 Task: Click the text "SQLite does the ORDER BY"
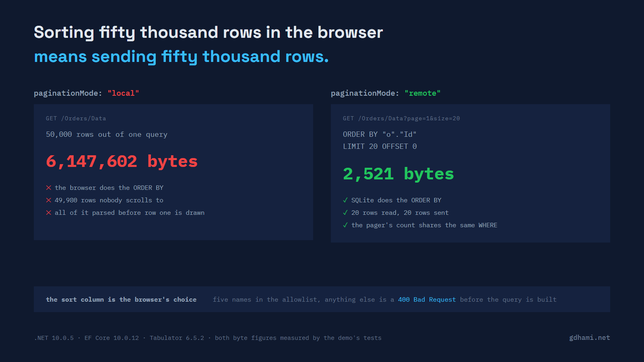pos(396,200)
